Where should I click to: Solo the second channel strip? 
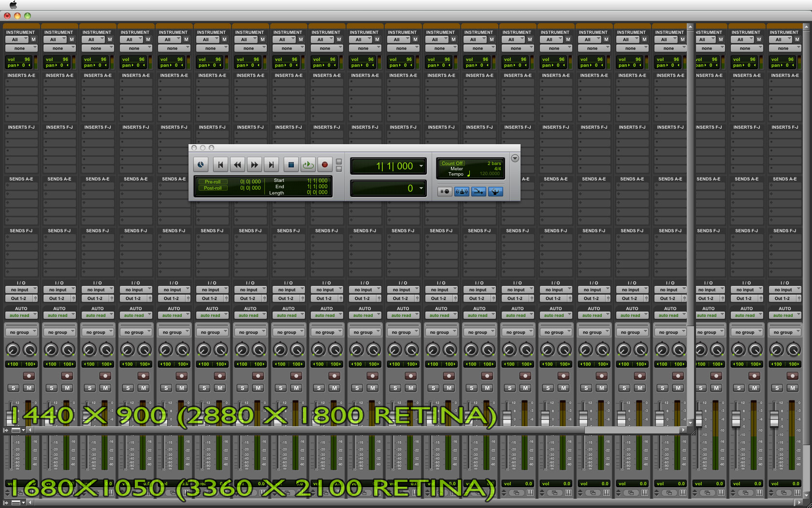[52, 388]
